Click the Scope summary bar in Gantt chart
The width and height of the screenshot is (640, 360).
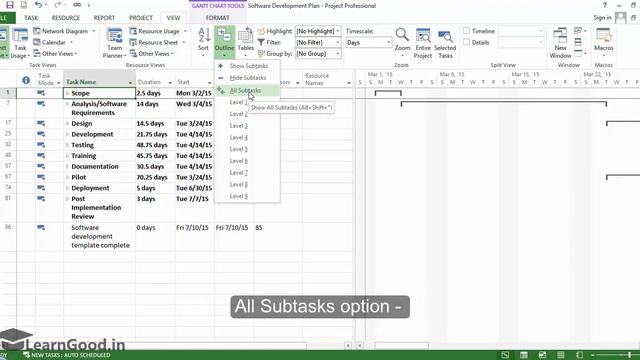[x=388, y=93]
